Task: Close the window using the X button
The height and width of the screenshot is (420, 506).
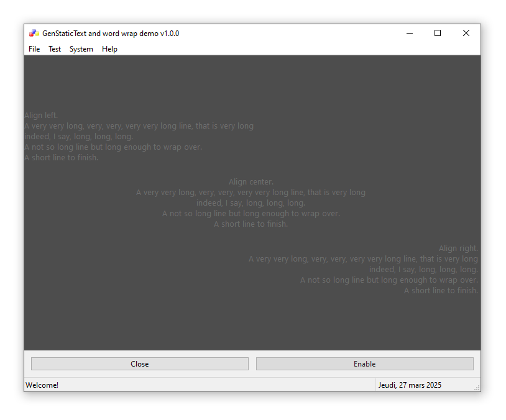Action: [x=466, y=34]
